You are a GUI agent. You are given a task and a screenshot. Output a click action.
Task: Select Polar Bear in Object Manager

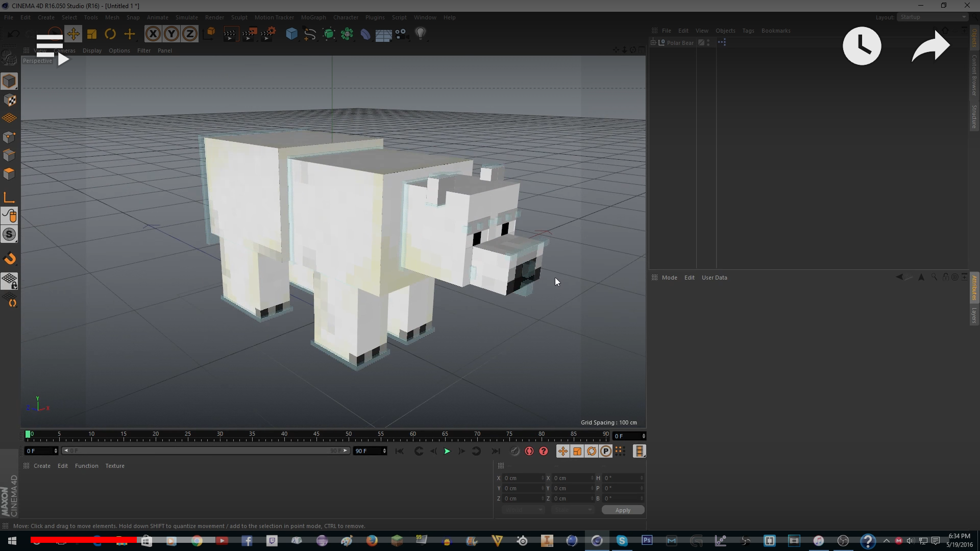click(680, 43)
